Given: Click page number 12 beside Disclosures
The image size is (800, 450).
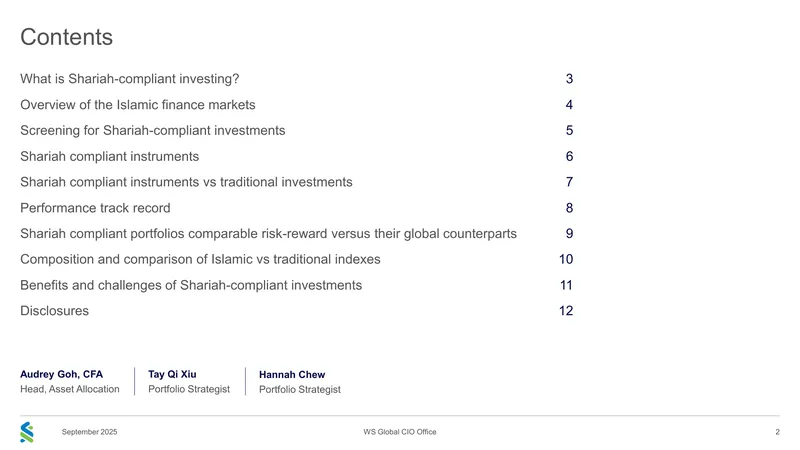Looking at the screenshot, I should pyautogui.click(x=566, y=311).
